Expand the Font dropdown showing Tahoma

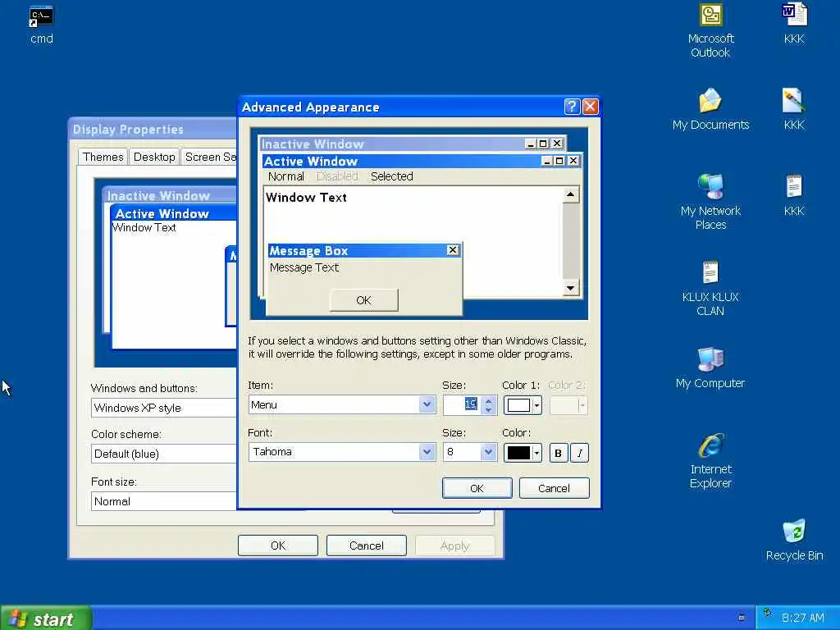(427, 452)
